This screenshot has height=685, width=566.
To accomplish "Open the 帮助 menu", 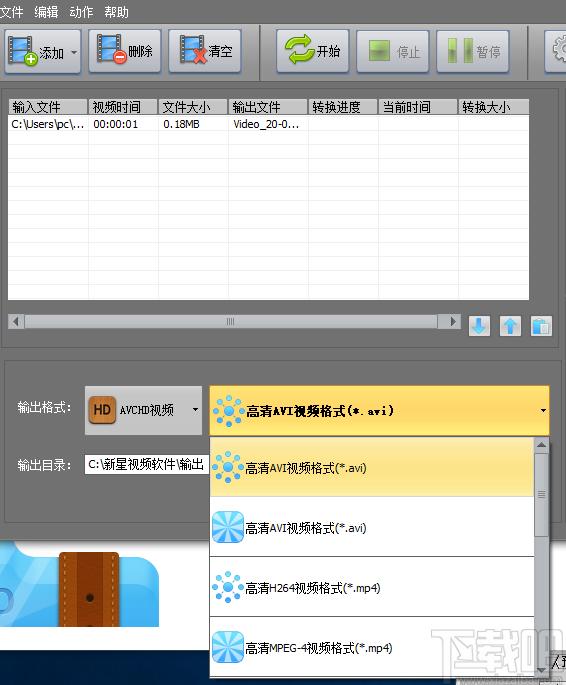I will tap(116, 12).
